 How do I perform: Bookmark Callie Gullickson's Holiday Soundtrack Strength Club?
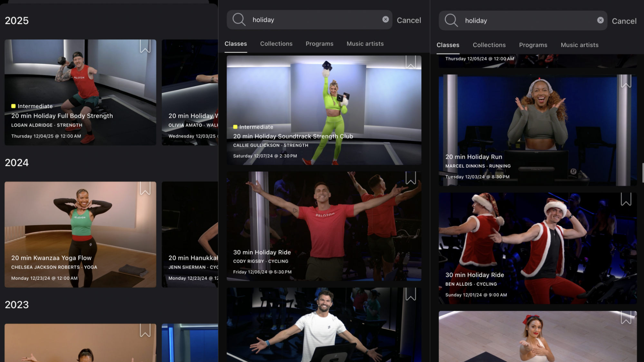pyautogui.click(x=410, y=62)
